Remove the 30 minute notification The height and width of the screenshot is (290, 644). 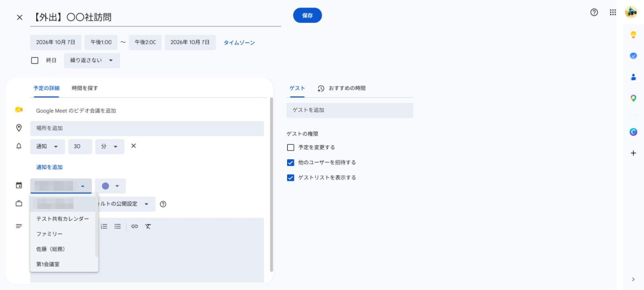pyautogui.click(x=133, y=146)
